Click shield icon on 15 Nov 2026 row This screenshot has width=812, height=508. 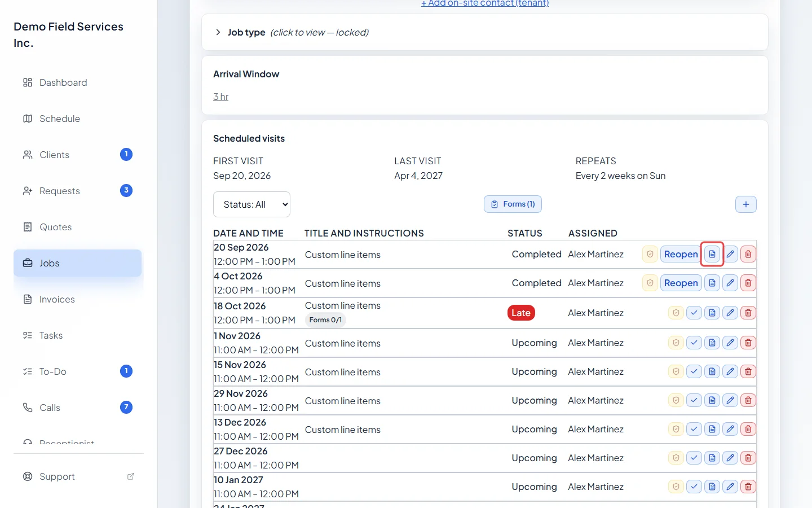(676, 371)
